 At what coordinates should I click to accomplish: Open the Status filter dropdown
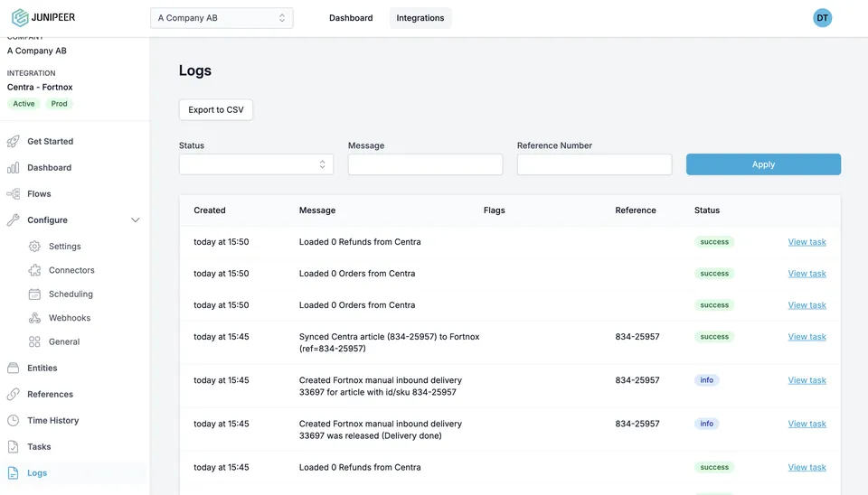click(256, 164)
